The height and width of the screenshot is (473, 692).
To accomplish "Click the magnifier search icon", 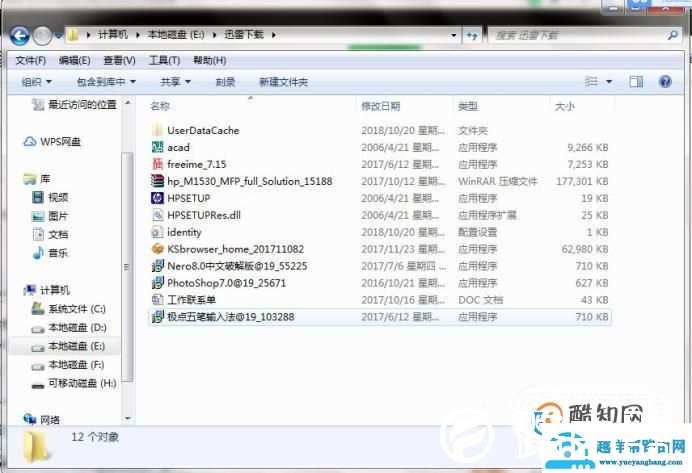I will tap(672, 35).
